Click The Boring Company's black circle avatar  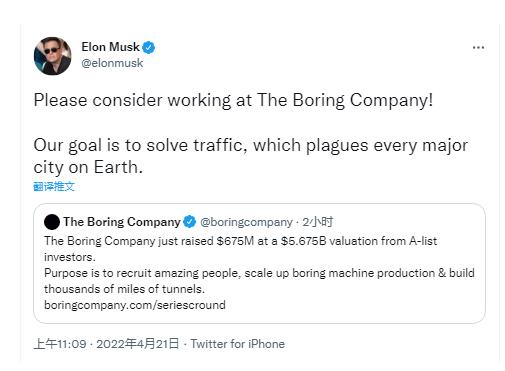52,222
